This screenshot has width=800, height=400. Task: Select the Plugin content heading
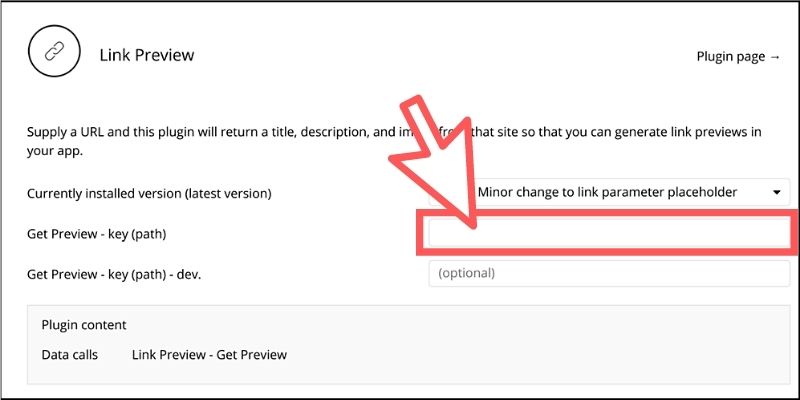pyautogui.click(x=84, y=325)
